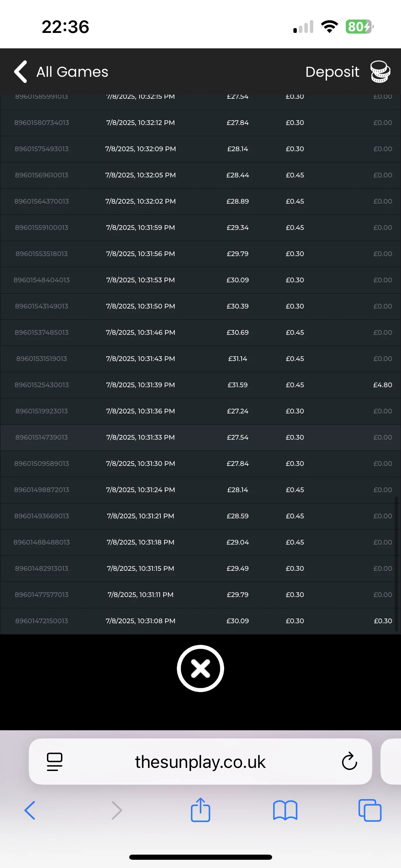Tap the £4.80 win amount
The width and height of the screenshot is (401, 868).
click(382, 385)
